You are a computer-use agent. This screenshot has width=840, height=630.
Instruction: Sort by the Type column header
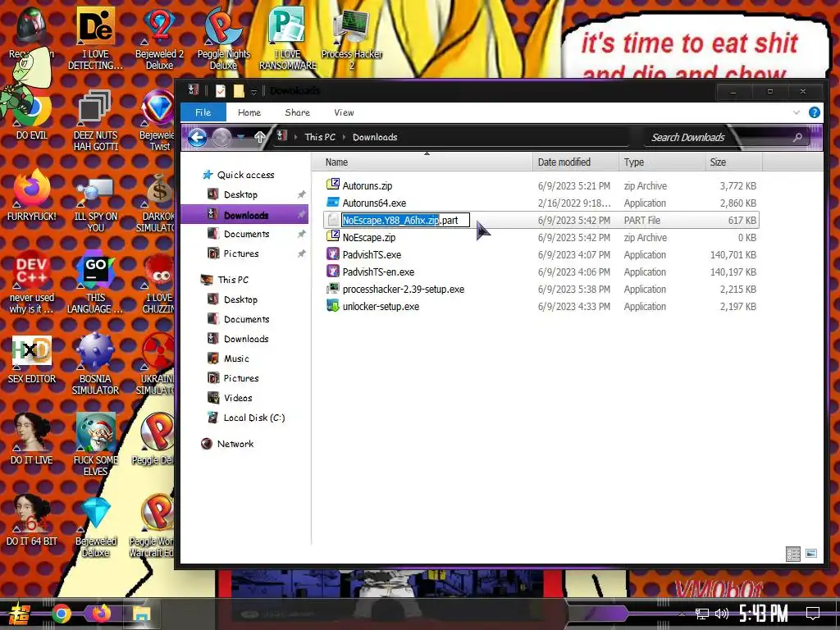pyautogui.click(x=662, y=162)
